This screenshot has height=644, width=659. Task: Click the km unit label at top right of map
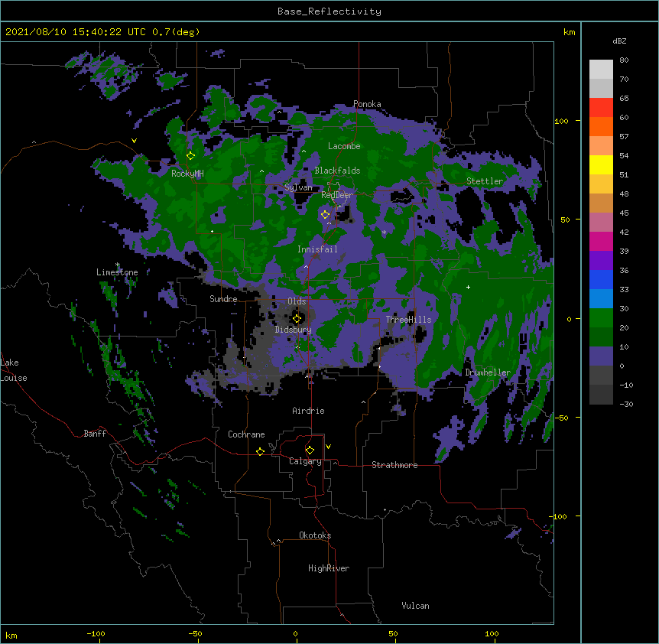coord(569,32)
